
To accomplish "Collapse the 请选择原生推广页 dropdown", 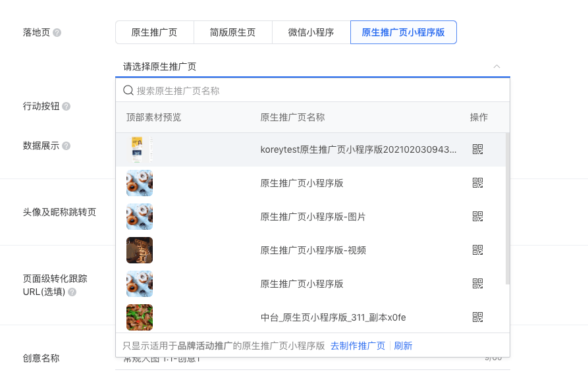I will (496, 66).
